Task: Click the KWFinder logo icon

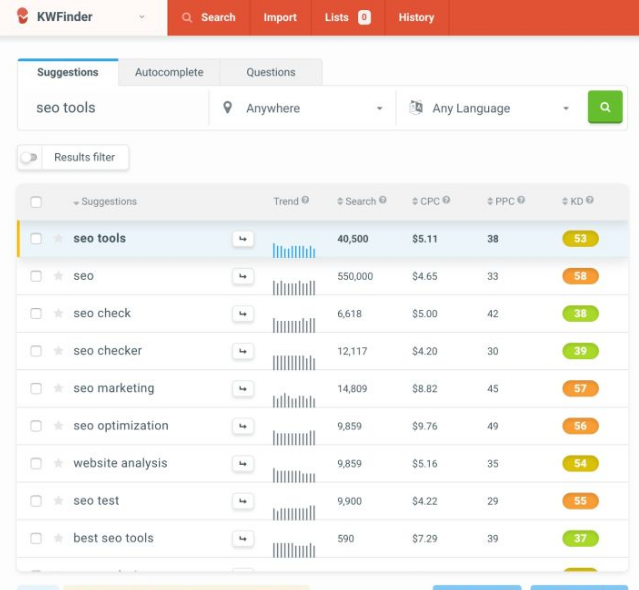Action: tap(23, 16)
